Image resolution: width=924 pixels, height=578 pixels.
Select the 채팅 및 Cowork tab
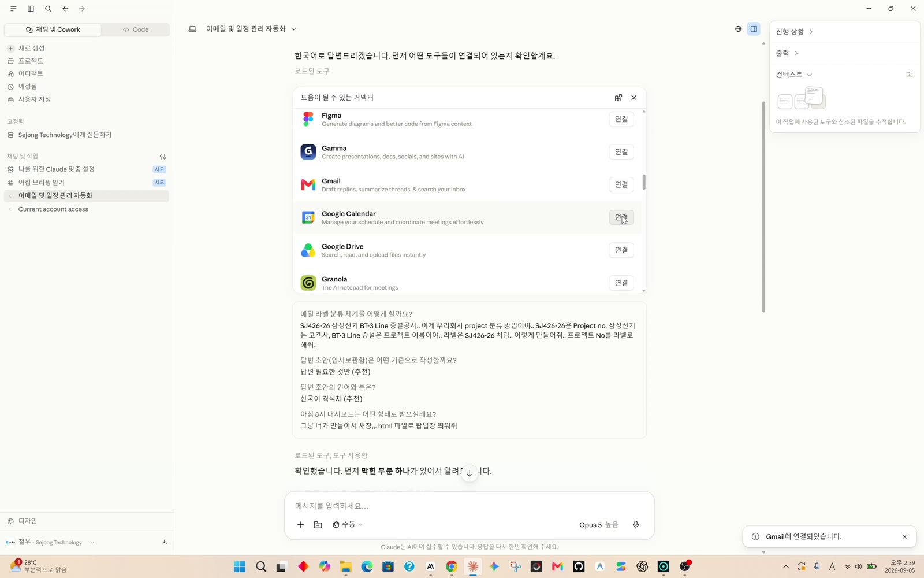pyautogui.click(x=53, y=29)
